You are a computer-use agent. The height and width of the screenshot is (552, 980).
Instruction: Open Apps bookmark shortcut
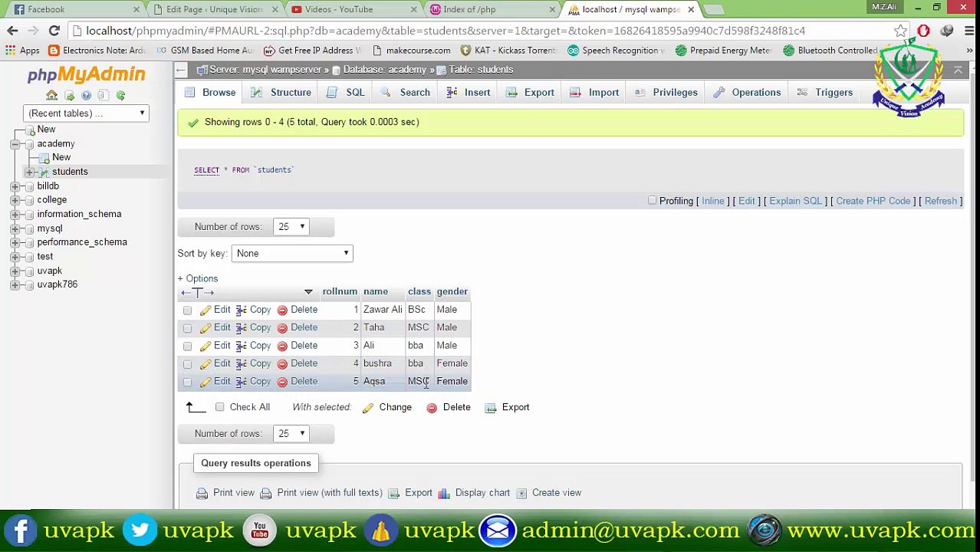(22, 51)
